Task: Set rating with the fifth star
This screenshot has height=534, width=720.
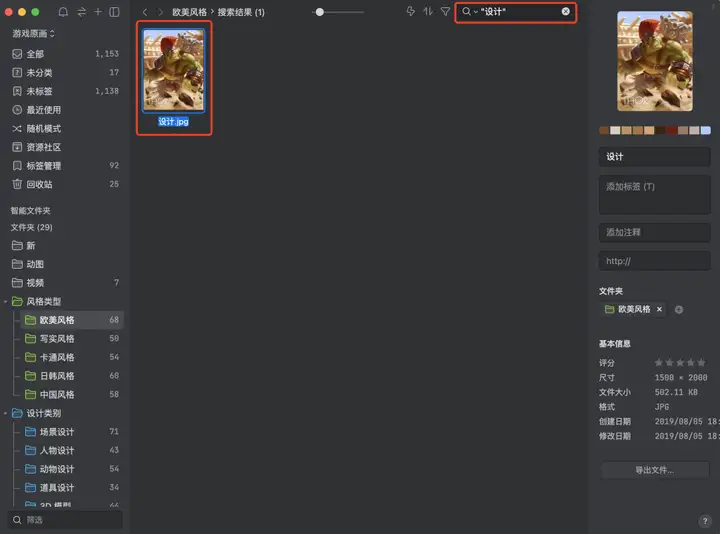Action: click(701, 363)
